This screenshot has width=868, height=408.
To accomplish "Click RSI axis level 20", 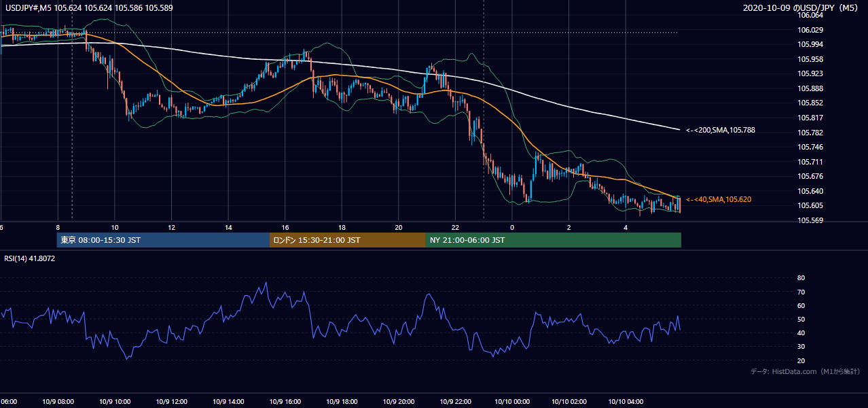I will [801, 360].
